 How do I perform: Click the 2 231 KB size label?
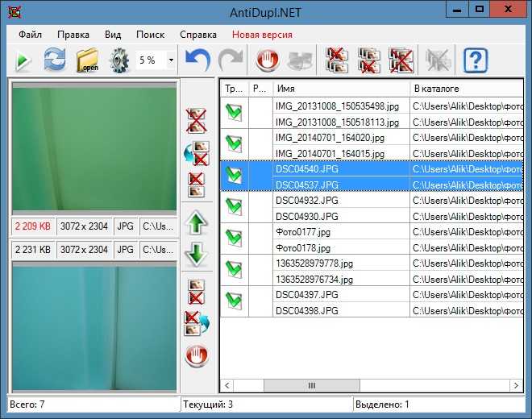(x=33, y=250)
